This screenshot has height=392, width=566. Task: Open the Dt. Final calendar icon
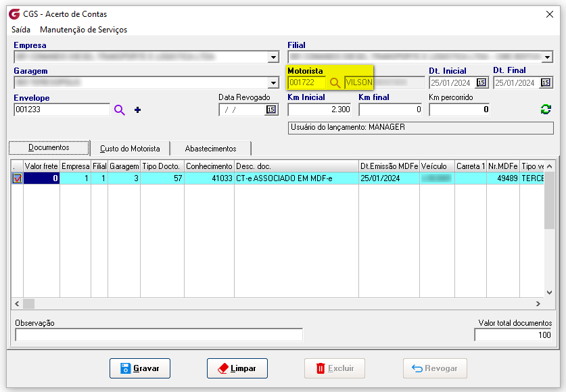point(546,82)
